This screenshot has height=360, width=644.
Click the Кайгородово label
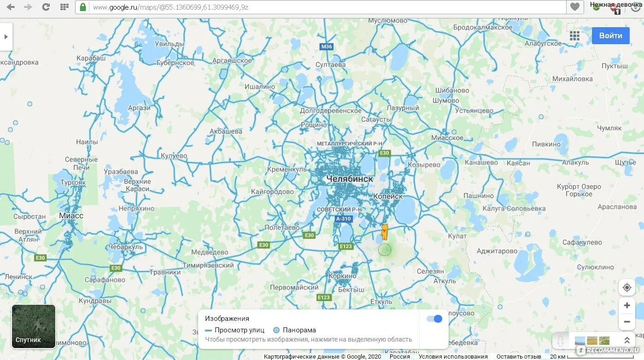point(272,192)
